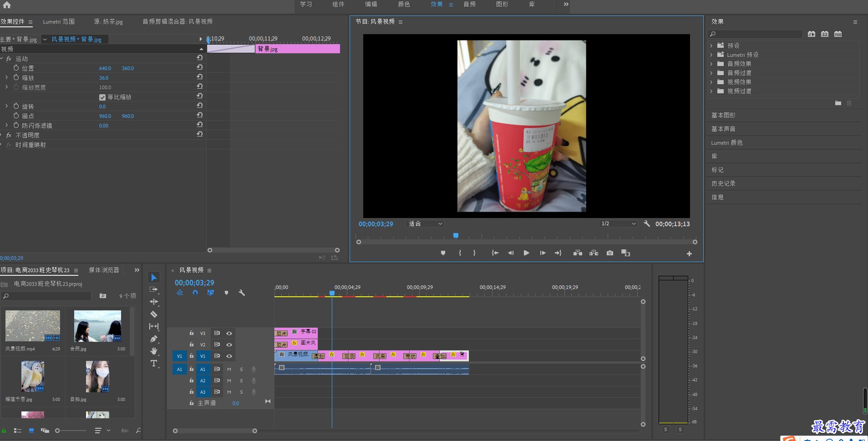The height and width of the screenshot is (441, 868).
Task: Show more workspaces via double-chevron
Action: 566,4
